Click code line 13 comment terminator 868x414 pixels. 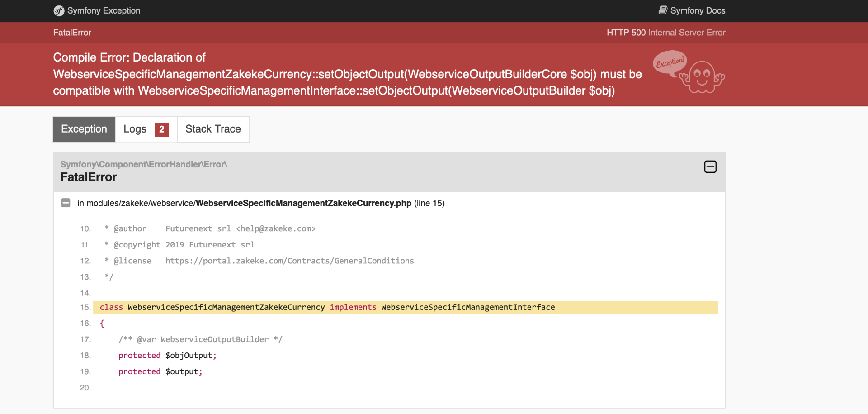[109, 277]
